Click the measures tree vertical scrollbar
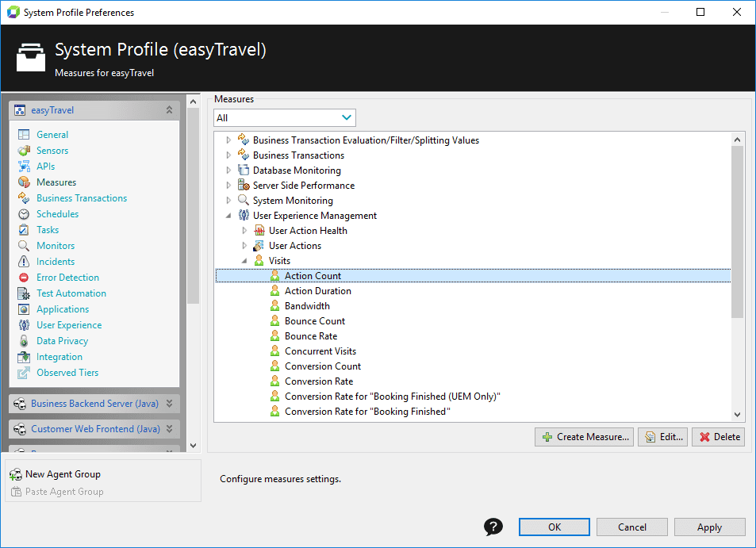The height and width of the screenshot is (548, 756). click(737, 232)
